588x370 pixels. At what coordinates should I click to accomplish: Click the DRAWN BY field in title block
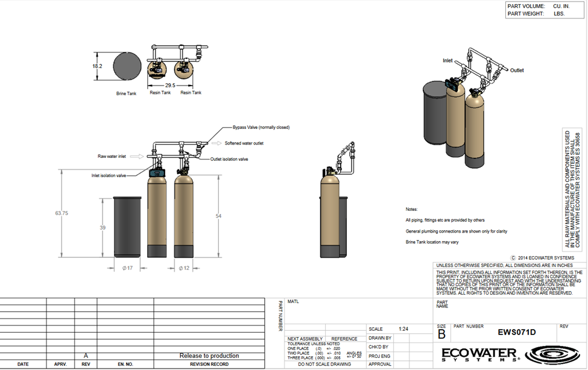(399, 338)
